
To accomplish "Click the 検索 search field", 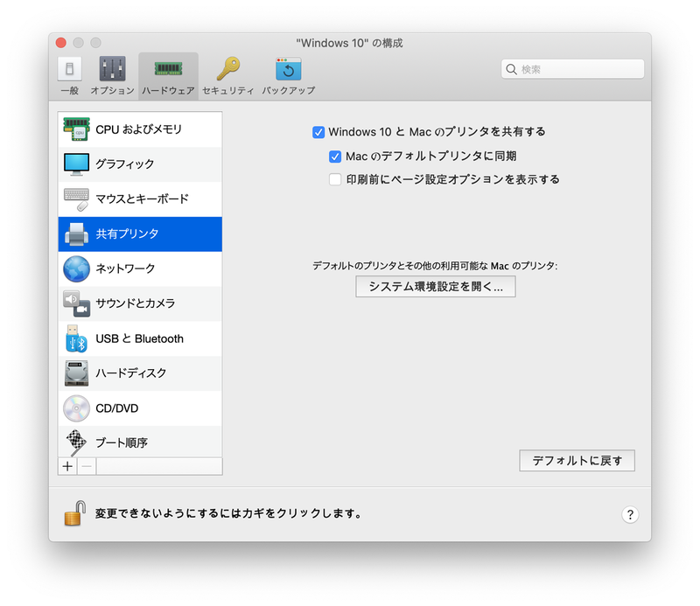I will coord(572,69).
